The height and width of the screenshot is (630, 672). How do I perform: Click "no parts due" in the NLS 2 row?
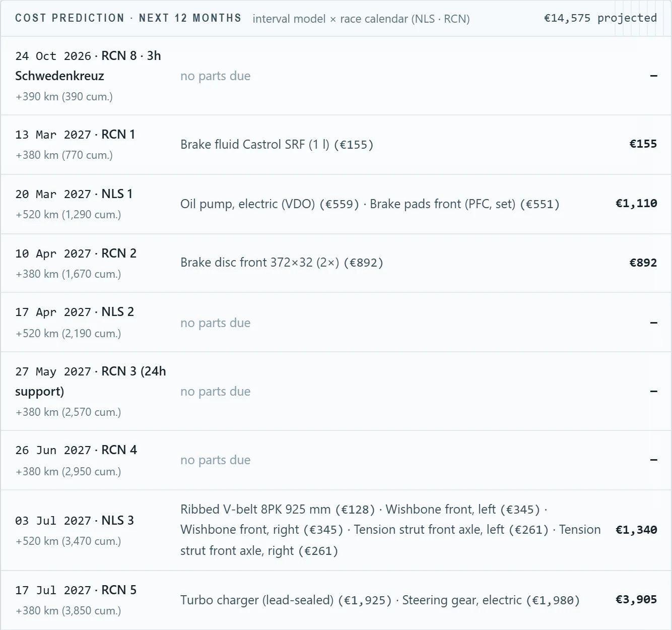pos(216,323)
